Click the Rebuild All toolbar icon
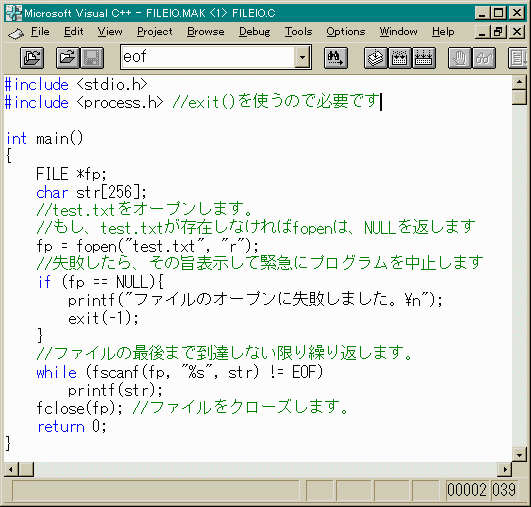 [424, 58]
